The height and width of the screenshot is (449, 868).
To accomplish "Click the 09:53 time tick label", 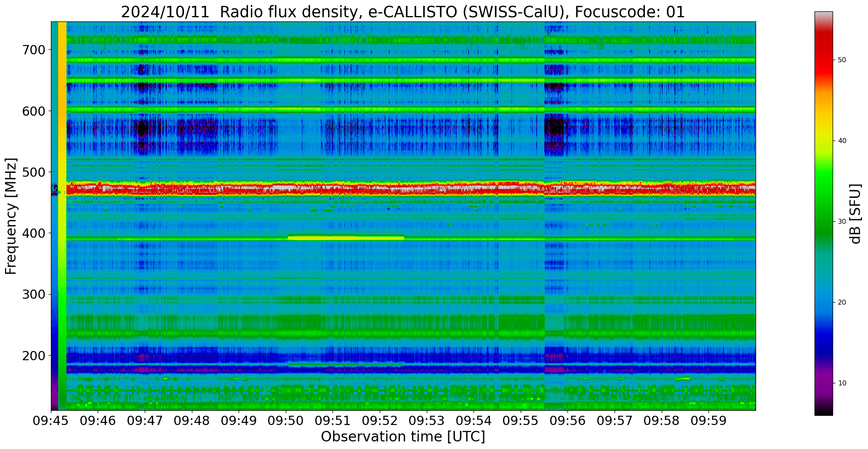I will [x=427, y=421].
